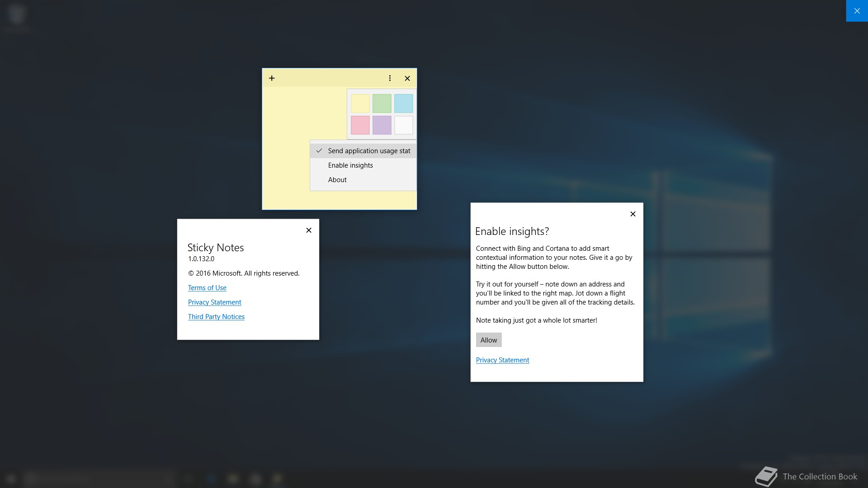Pick the white note color
This screenshot has width=868, height=488.
point(404,125)
